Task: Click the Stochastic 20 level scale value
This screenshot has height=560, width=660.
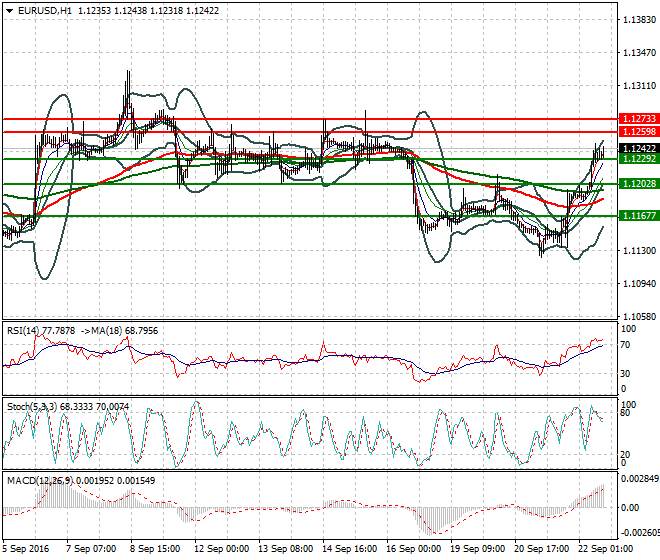Action: (x=626, y=455)
